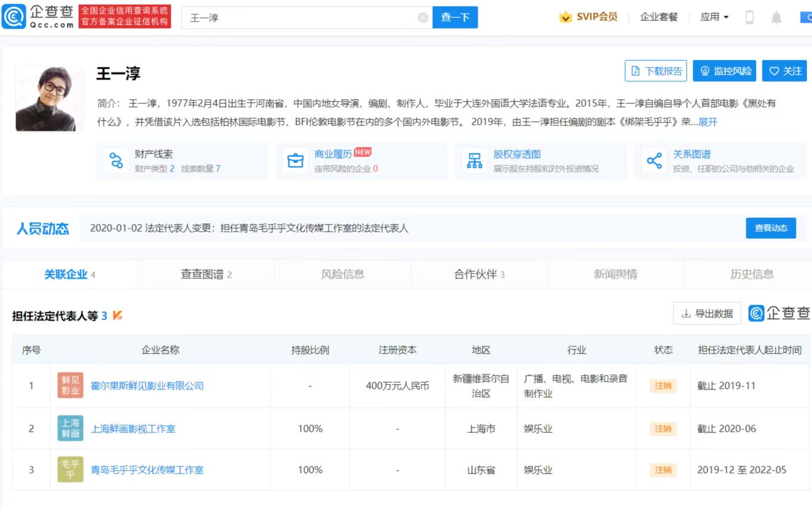812x510 pixels.
Task: Click the 股权穿透图 hierarchy icon
Action: [475, 161]
